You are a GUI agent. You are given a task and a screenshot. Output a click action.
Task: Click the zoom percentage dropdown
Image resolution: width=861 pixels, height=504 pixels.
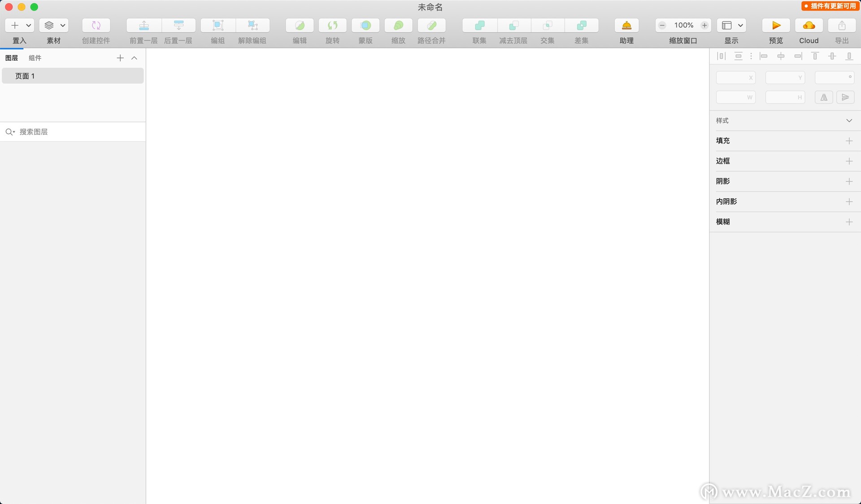point(683,25)
